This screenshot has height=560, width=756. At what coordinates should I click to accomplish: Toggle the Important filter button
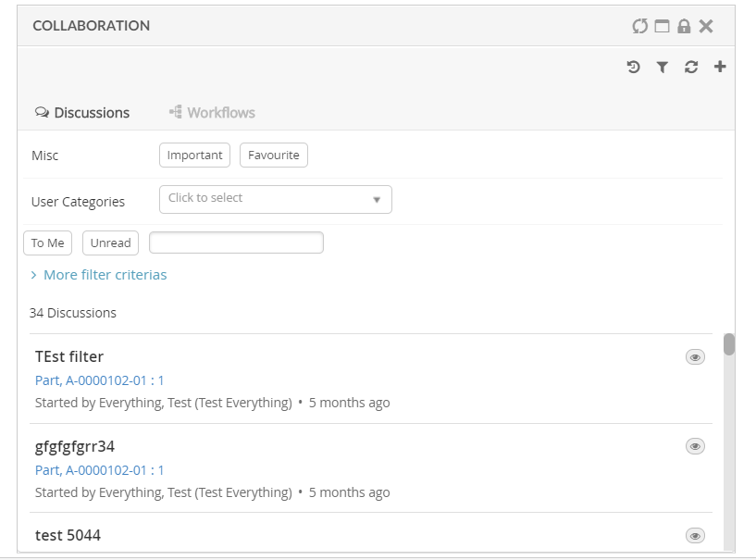point(194,156)
